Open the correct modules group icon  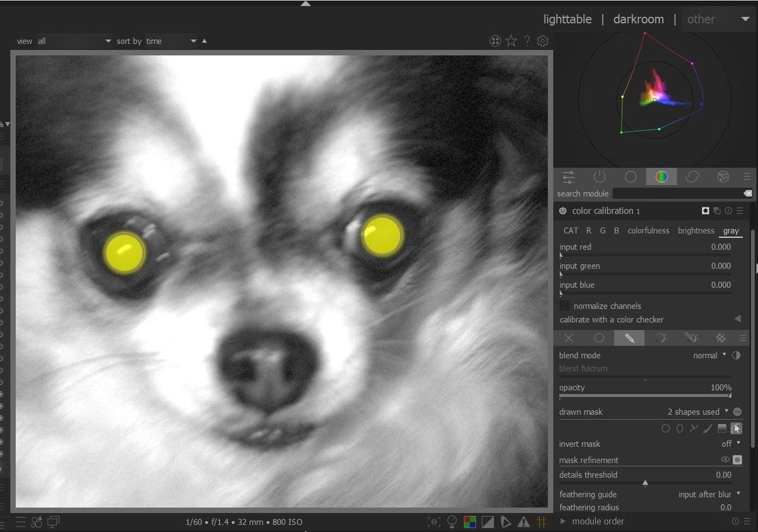(x=692, y=177)
